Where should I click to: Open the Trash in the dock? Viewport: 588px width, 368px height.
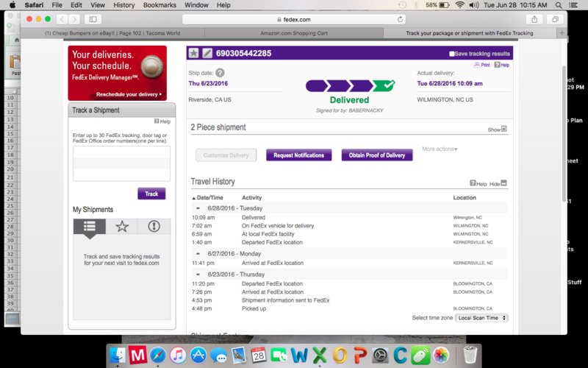click(470, 355)
